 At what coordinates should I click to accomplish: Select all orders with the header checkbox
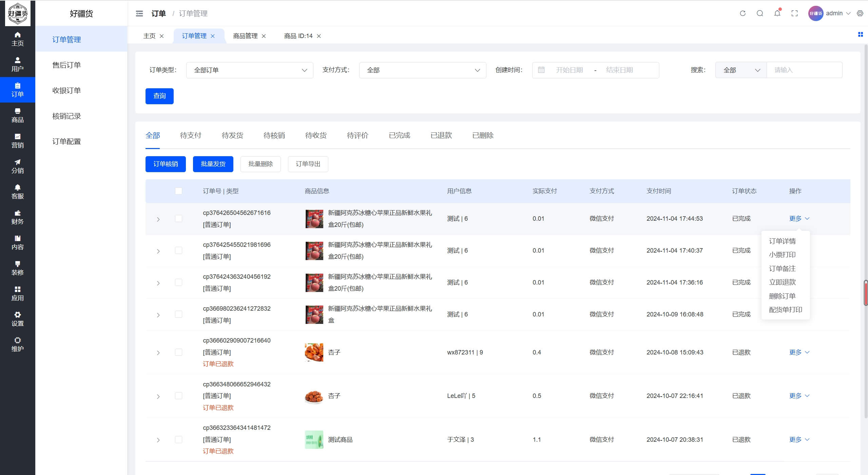(179, 191)
